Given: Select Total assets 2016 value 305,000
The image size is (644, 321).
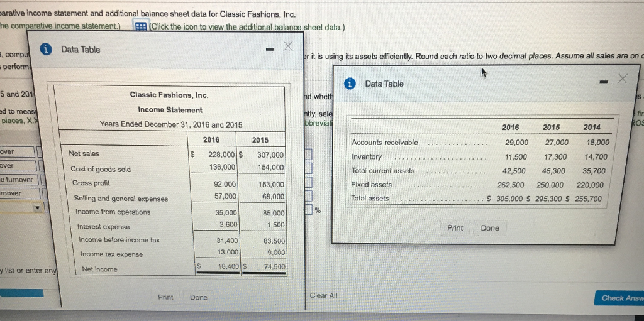Looking at the screenshot, I should pos(509,199).
